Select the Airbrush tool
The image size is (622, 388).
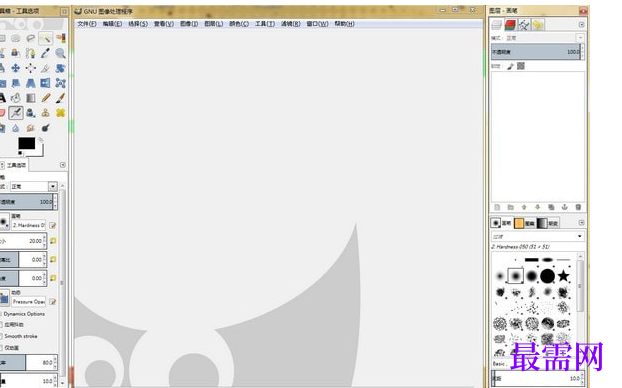16,113
